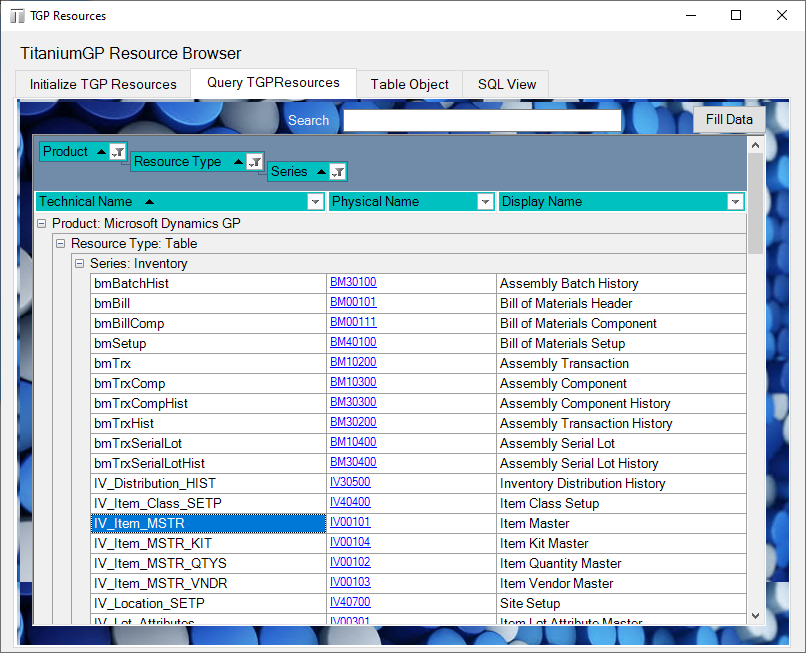Image resolution: width=806 pixels, height=653 pixels.
Task: Click the Resource Type group filter icon
Action: pos(255,162)
